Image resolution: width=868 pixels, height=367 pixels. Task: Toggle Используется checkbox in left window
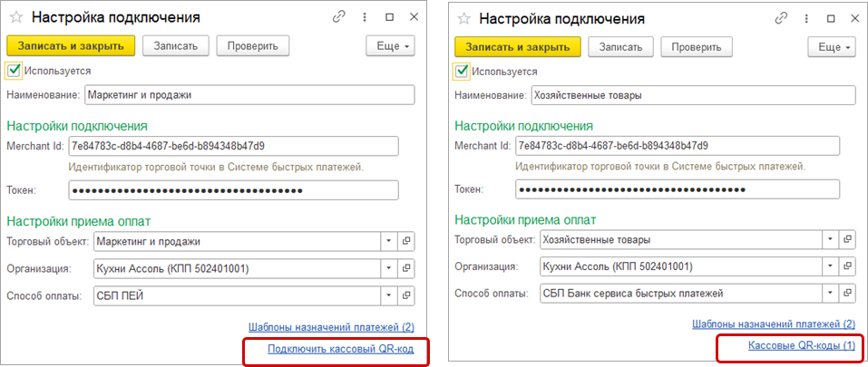(15, 71)
